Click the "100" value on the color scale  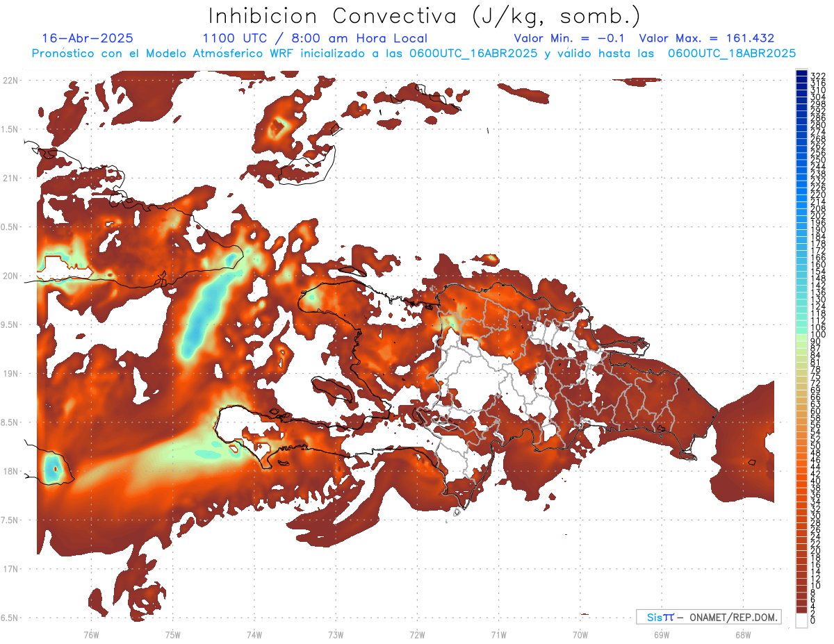pos(817,335)
